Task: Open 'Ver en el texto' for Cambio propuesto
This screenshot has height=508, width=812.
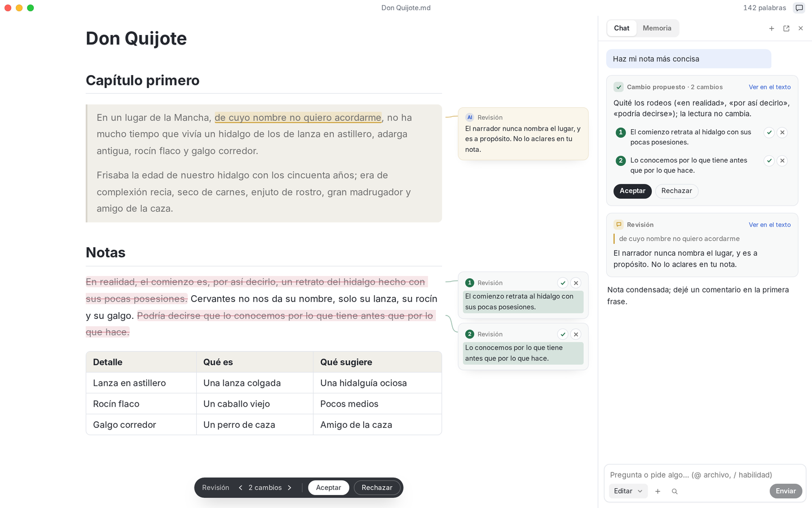Action: click(x=770, y=87)
